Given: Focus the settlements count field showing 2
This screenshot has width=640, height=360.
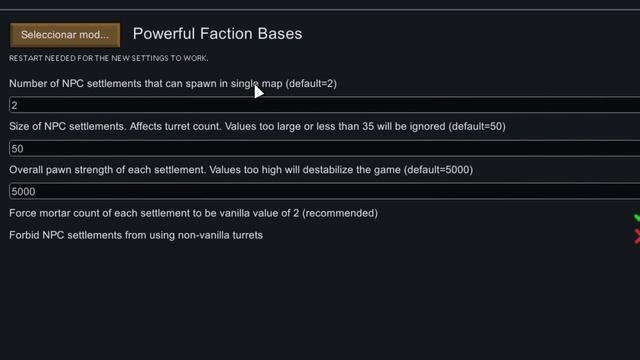Looking at the screenshot, I should coord(324,105).
